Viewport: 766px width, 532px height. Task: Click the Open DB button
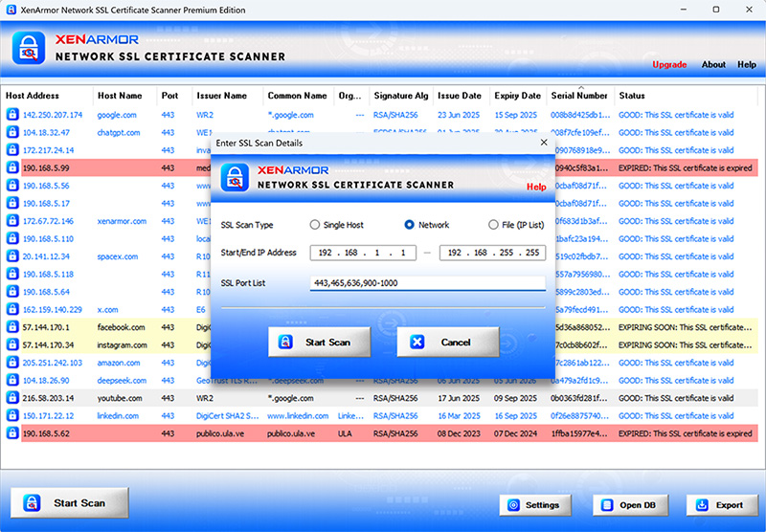point(630,505)
